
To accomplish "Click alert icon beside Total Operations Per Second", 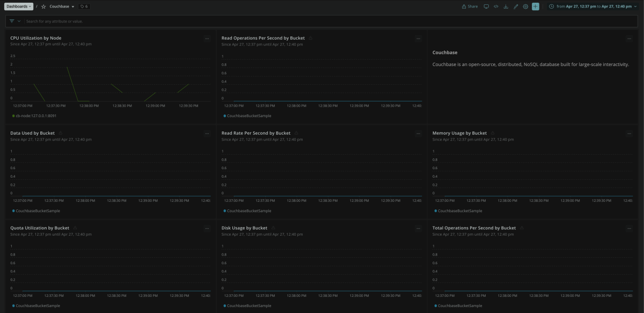I will 522,228.
